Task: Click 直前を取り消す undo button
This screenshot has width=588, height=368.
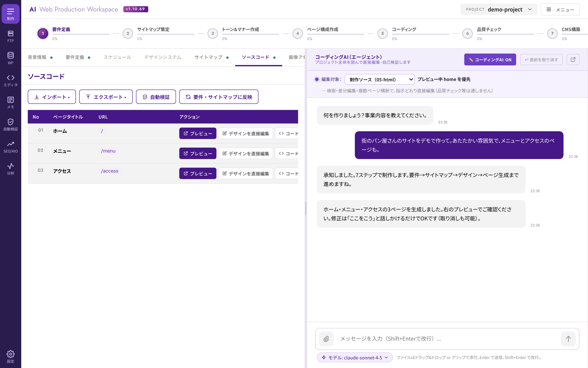Action: [x=541, y=60]
